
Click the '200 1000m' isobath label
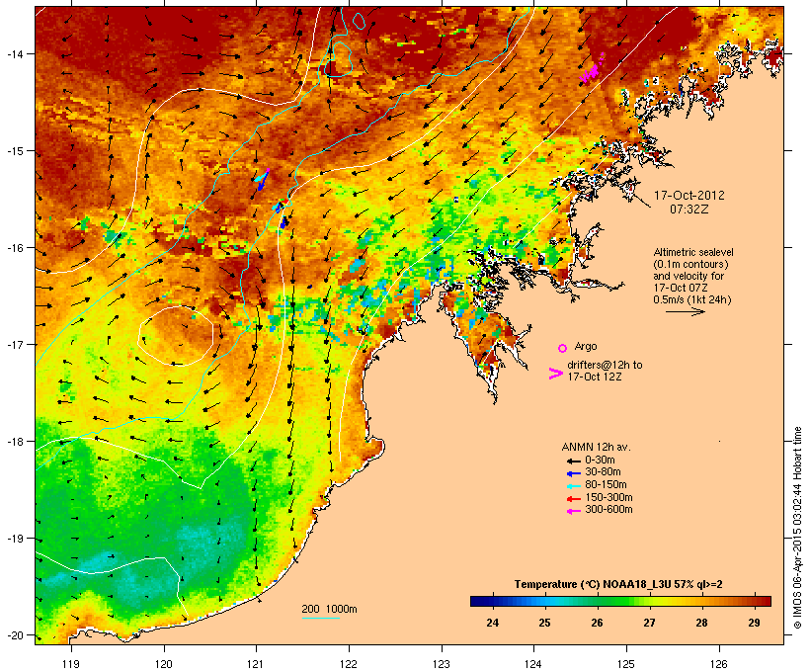point(329,609)
